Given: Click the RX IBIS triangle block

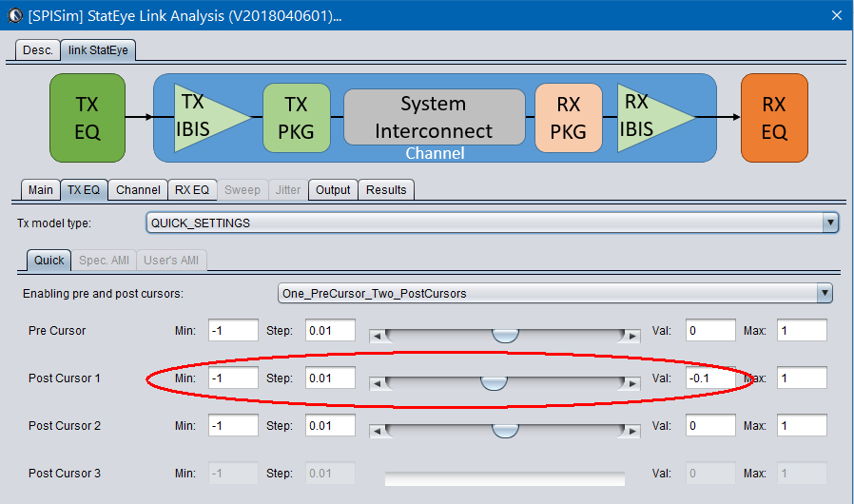Looking at the screenshot, I should click(649, 117).
